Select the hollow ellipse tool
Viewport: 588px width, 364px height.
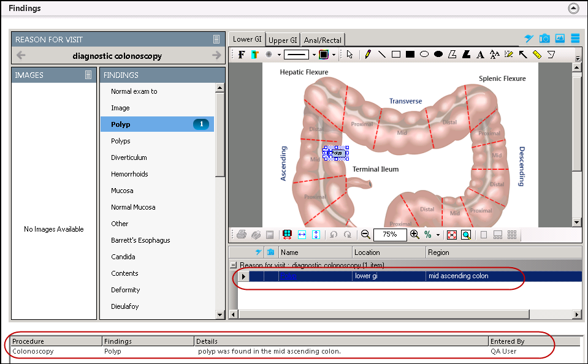pyautogui.click(x=424, y=55)
